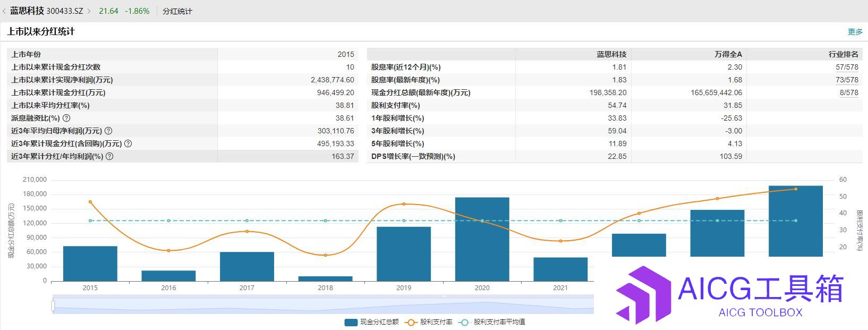Click the 上市年份 row label
Screen dimensions: 868x330
tap(26, 54)
